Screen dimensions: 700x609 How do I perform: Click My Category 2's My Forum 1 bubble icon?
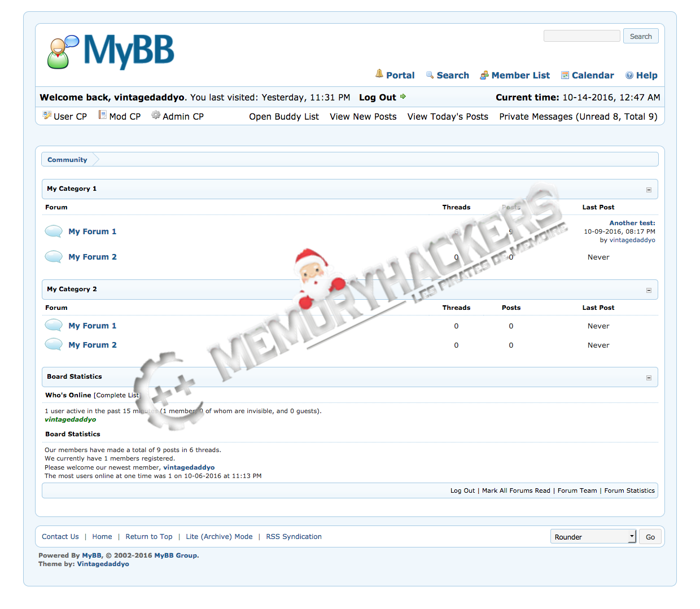click(x=54, y=325)
